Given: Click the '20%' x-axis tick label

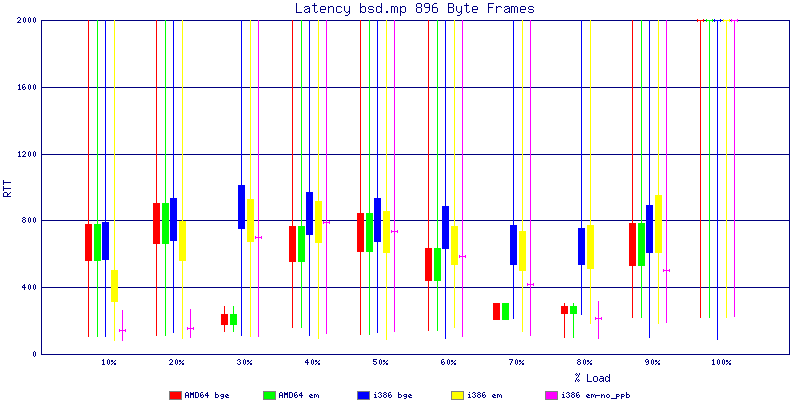Looking at the screenshot, I should click(177, 362).
